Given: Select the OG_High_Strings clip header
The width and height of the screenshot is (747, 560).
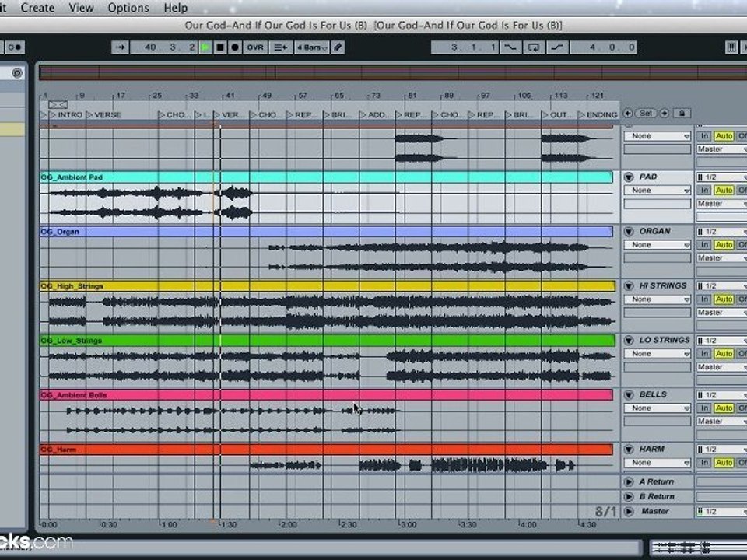Looking at the screenshot, I should tap(328, 285).
